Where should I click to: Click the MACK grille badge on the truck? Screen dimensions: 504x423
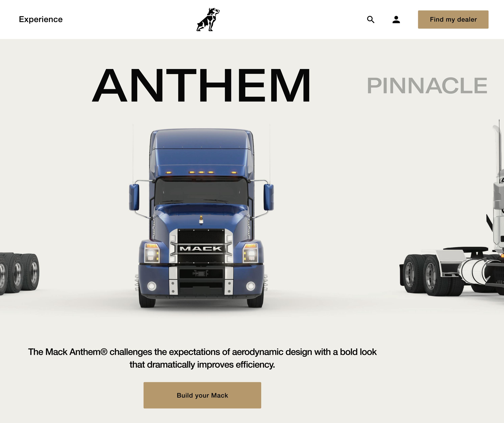click(201, 248)
